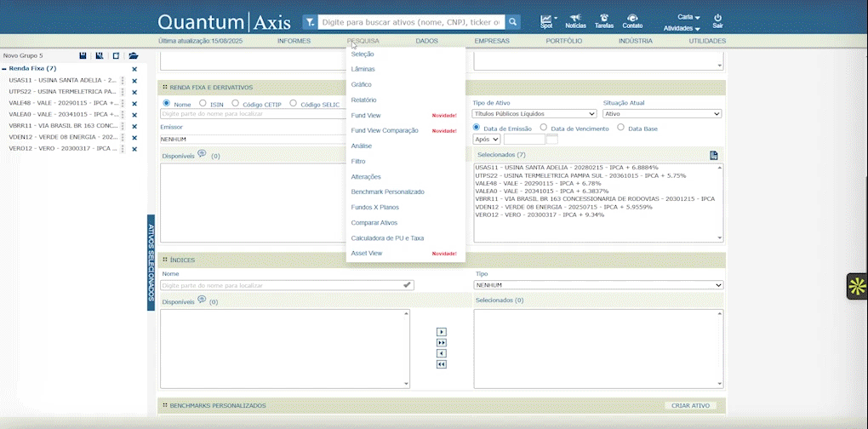Click the ATIVOS SELECIONADOS vertical tab
This screenshot has width=868, height=429.
[151, 262]
